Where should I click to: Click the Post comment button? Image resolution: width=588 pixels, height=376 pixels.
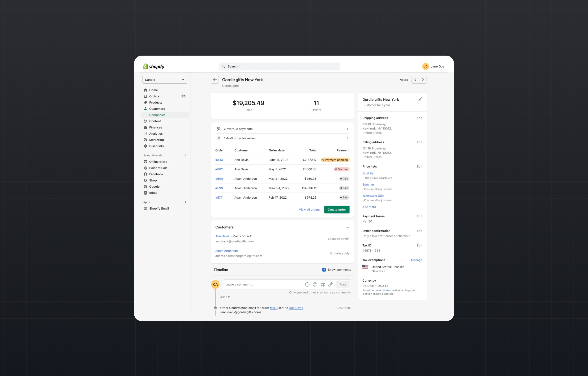[x=342, y=285]
